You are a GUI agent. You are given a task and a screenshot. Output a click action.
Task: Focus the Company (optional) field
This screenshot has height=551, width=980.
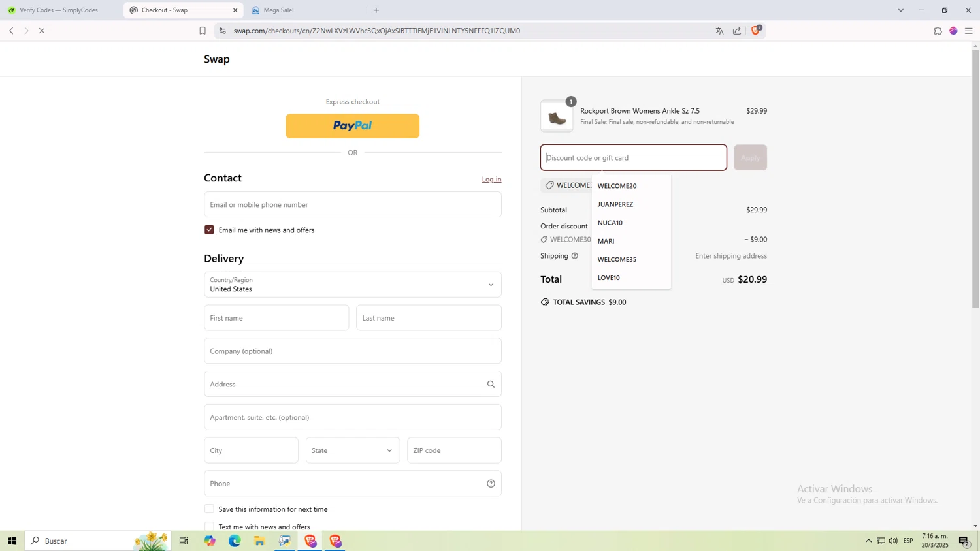353,351
